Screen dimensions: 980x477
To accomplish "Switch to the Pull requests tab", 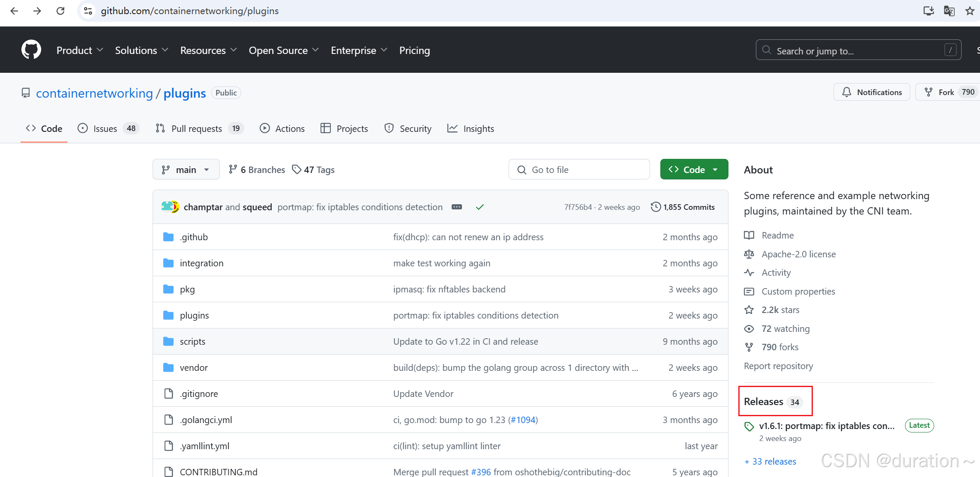I will pos(196,128).
